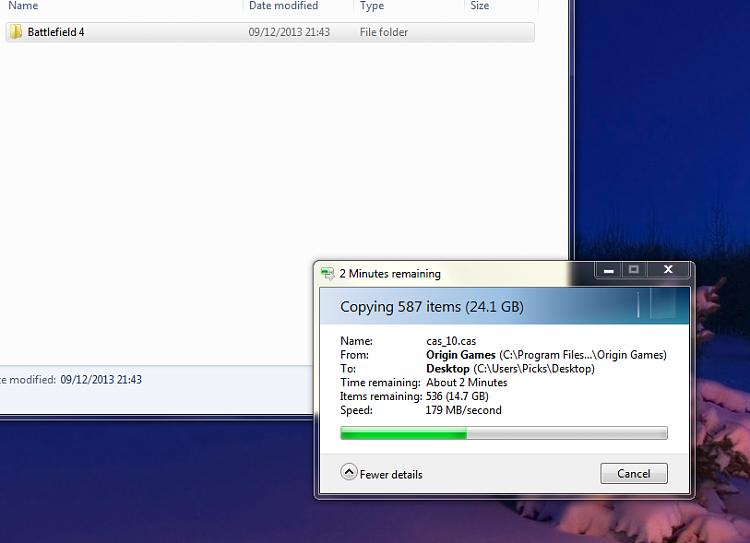Close the copy dialog with the X button
750x543 pixels.
[668, 270]
